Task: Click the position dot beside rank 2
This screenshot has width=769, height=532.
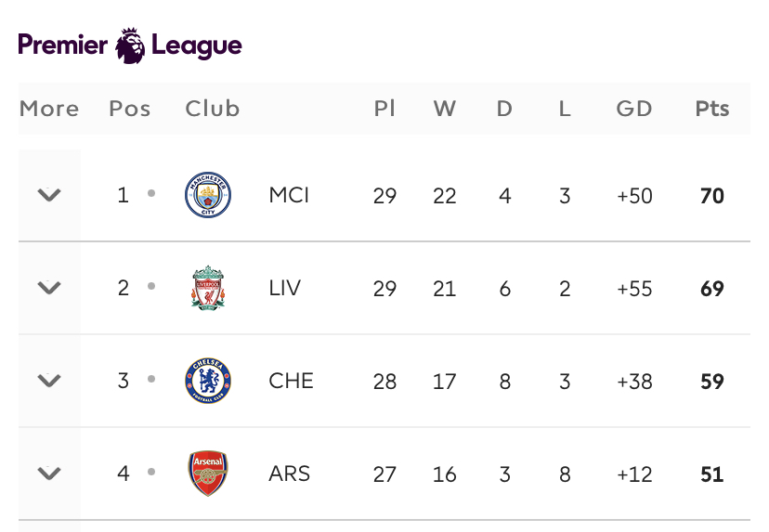Action: pos(151,286)
